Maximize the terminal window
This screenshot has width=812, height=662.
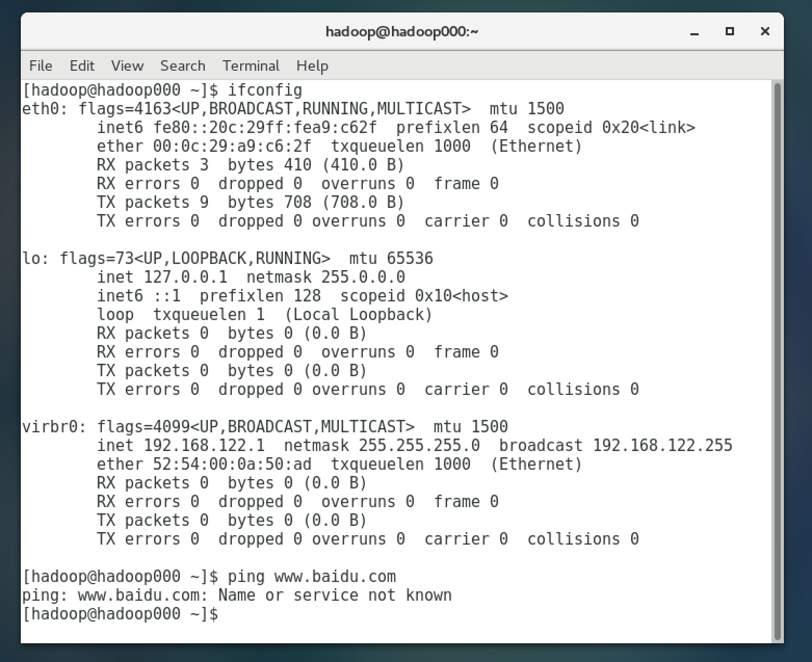(x=730, y=31)
